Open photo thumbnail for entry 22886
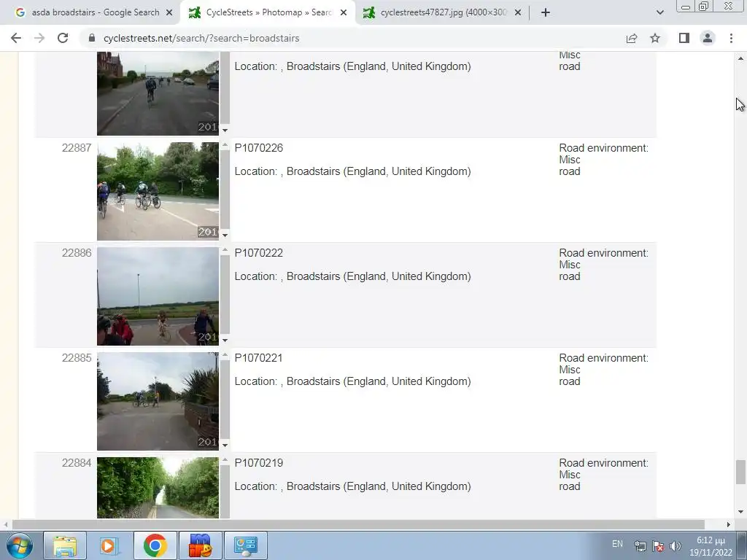 [x=158, y=296]
